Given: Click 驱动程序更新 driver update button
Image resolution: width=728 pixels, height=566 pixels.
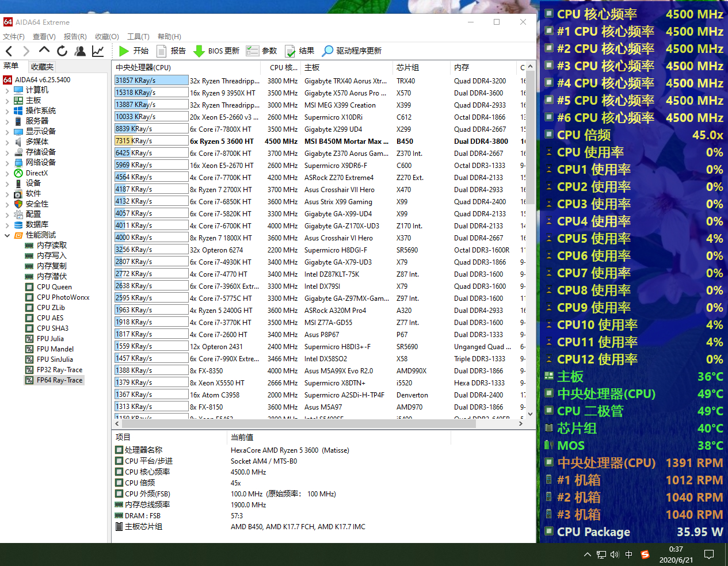Looking at the screenshot, I should pyautogui.click(x=352, y=51).
